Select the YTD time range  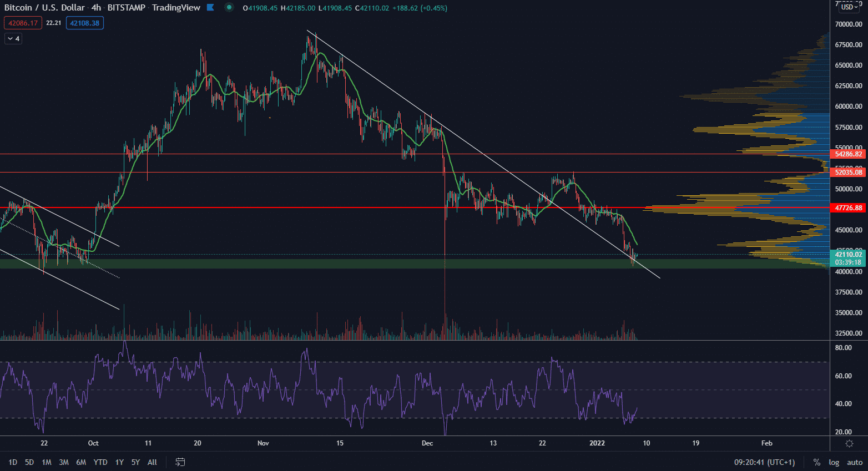[x=100, y=462]
